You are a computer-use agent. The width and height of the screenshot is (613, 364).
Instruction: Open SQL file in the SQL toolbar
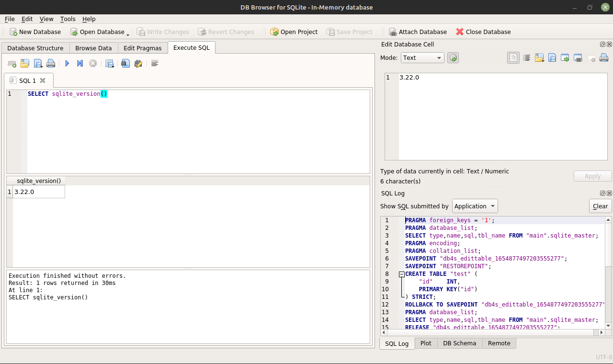[24, 63]
